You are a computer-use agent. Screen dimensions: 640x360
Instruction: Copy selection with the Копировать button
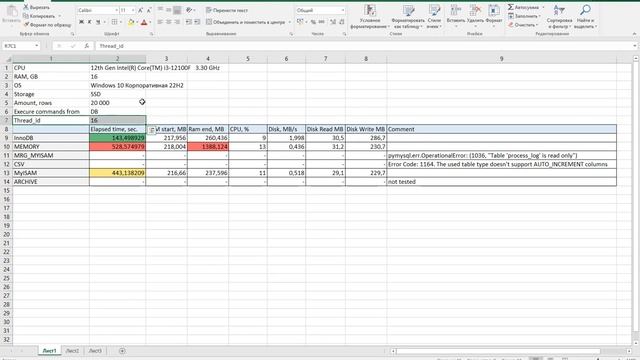pos(39,16)
